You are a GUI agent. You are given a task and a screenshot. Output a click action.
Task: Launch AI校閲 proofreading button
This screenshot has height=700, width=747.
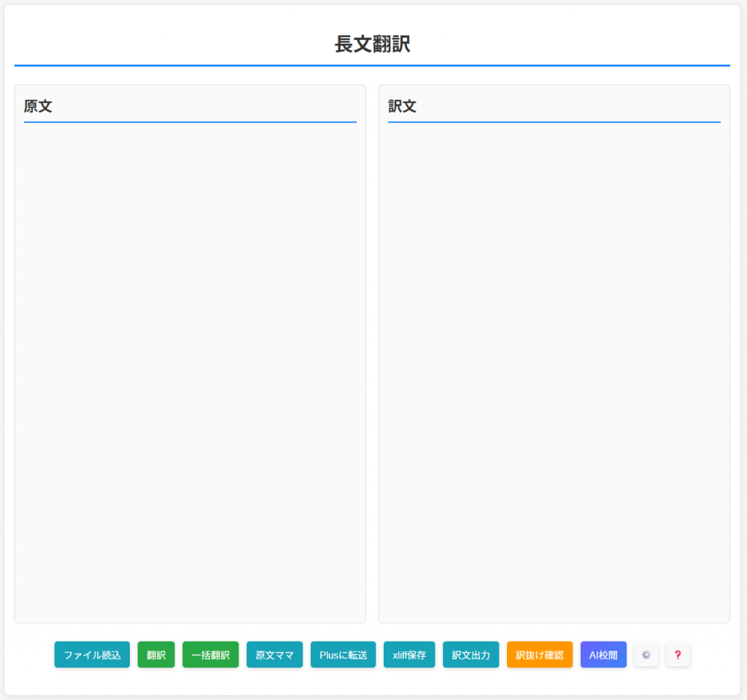[x=603, y=655]
